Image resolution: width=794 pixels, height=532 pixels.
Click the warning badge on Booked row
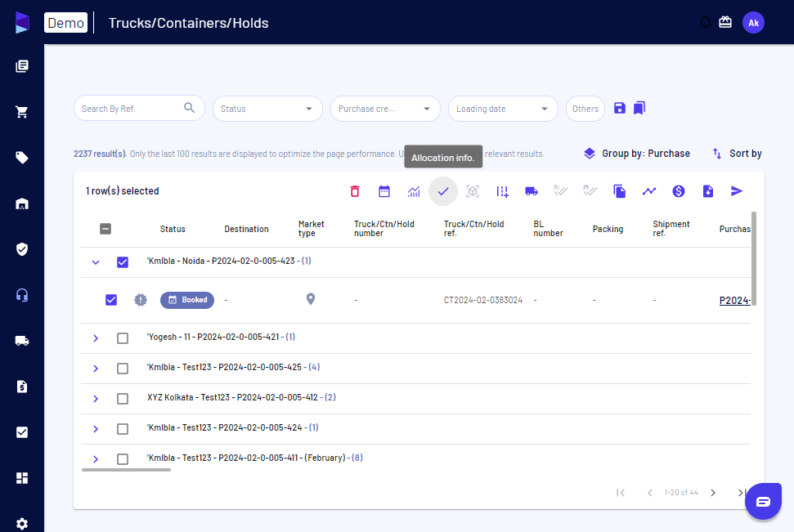coord(141,300)
